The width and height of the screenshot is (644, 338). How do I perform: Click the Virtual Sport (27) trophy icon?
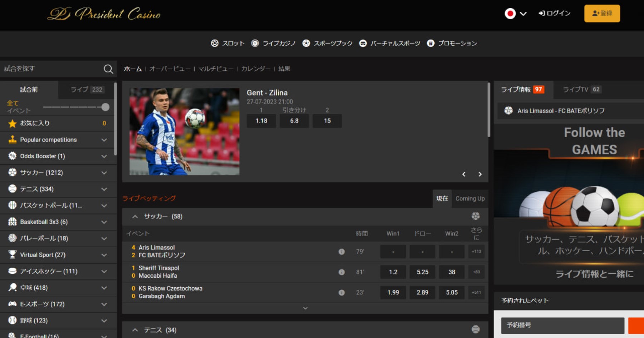(13, 254)
